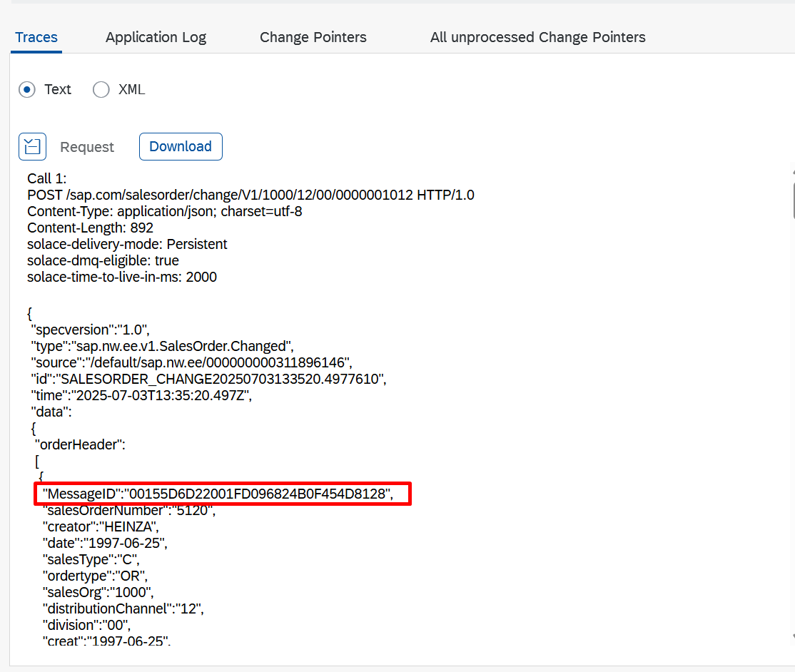Click the "source" /default/sap.nw.ee line
Image resolution: width=795 pixels, height=672 pixels.
coord(192,363)
